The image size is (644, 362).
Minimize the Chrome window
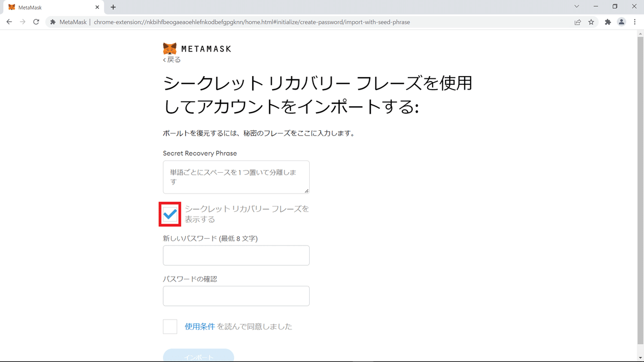[x=596, y=6]
